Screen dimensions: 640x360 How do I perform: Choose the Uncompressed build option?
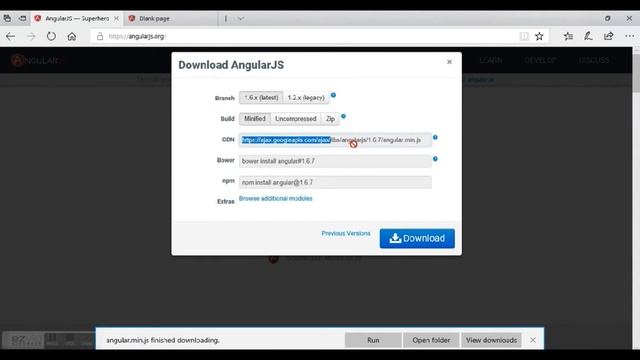coord(296,119)
